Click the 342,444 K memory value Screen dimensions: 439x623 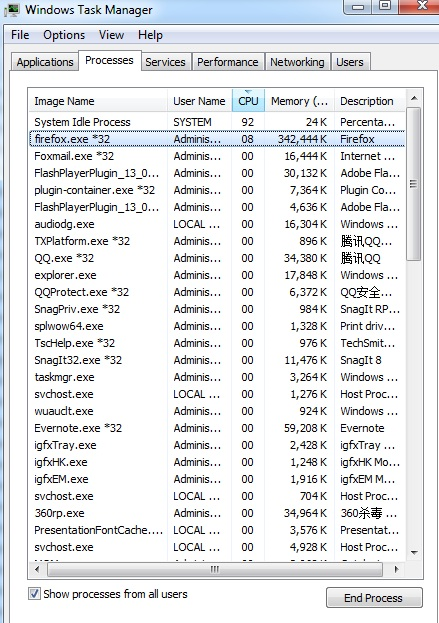click(x=302, y=139)
